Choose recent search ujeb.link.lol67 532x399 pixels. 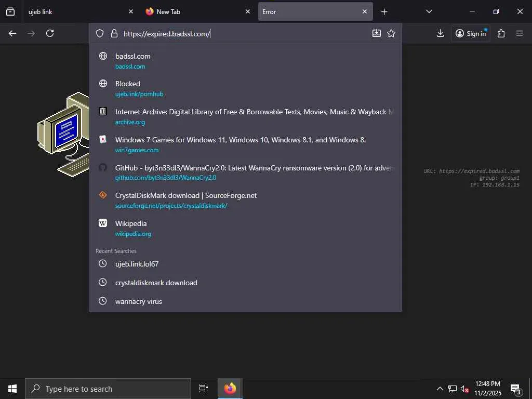click(245, 263)
